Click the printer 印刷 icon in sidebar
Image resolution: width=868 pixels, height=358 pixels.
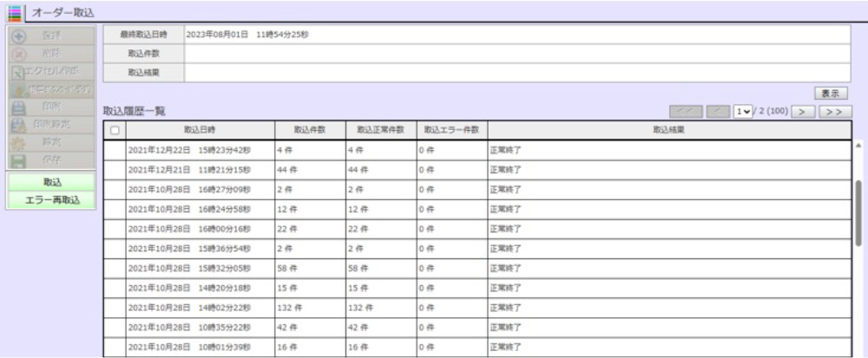tap(16, 107)
